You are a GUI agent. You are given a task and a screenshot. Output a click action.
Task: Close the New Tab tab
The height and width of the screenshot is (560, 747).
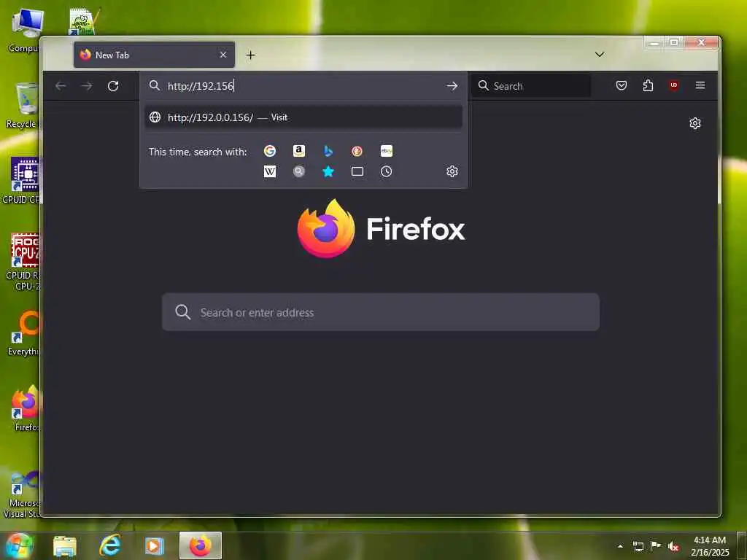tap(223, 55)
